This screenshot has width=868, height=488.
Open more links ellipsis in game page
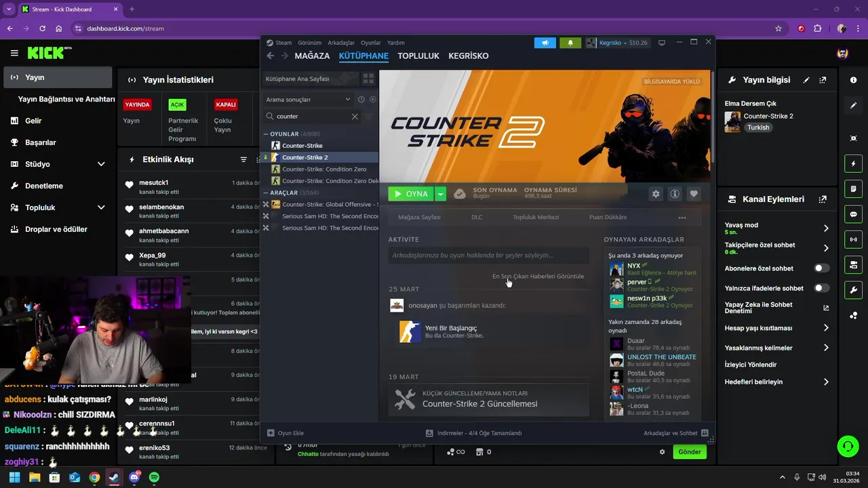pos(682,218)
